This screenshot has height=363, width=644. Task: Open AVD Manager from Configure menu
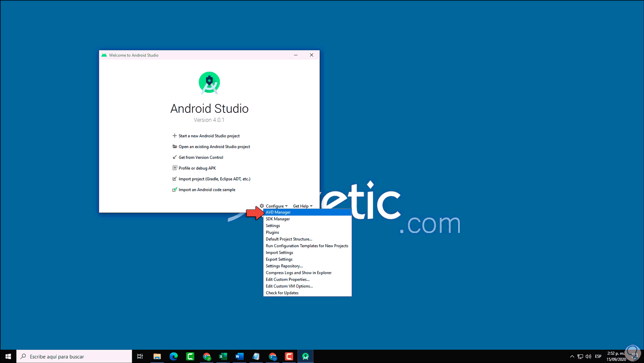click(307, 212)
